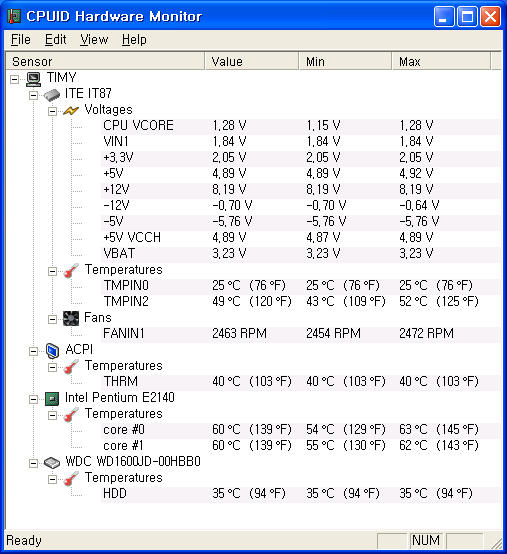This screenshot has height=554, width=507.
Task: Click the -12V max value -0,64 V
Action: [x=419, y=206]
